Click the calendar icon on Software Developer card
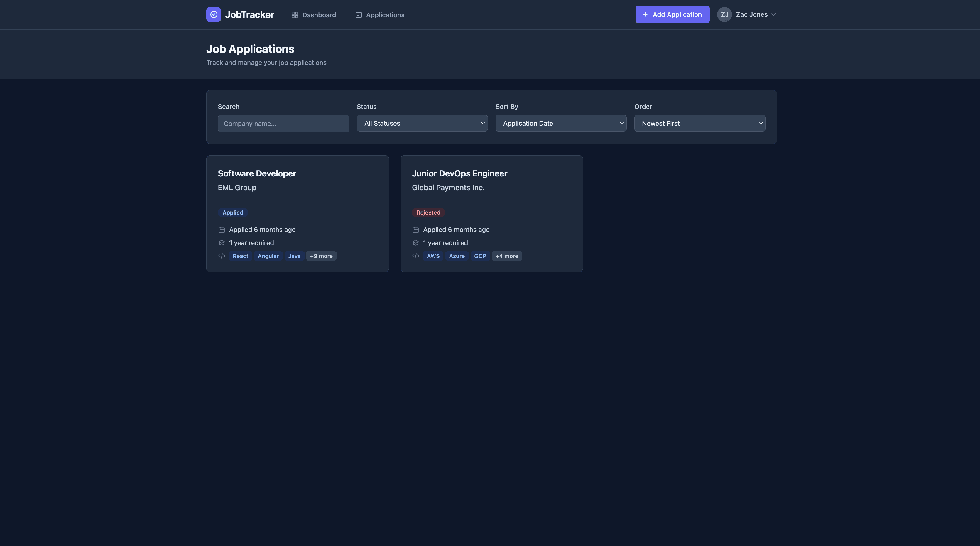This screenshot has height=546, width=980. click(x=222, y=230)
